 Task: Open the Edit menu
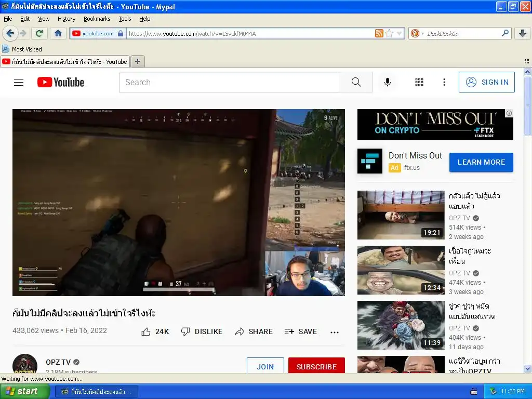pyautogui.click(x=25, y=19)
